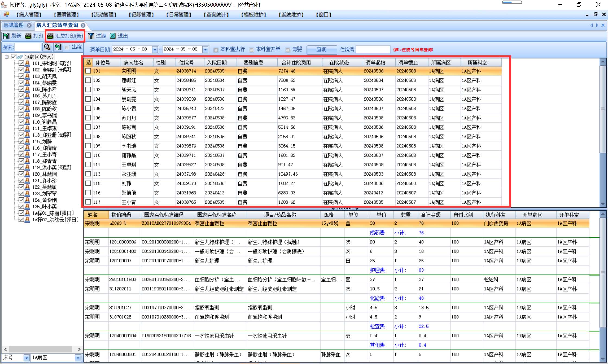Click the 打印 print icon
Screen dimensions: 608x364
28,36
